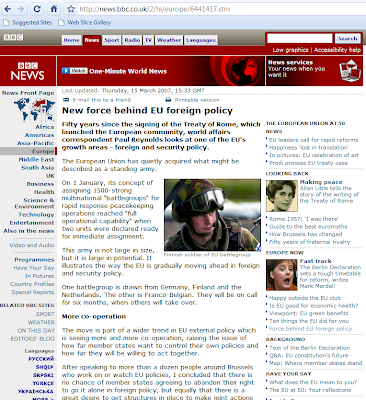Open Map: Where member states stand
This screenshot has width=366, height=400.
pos(316,363)
